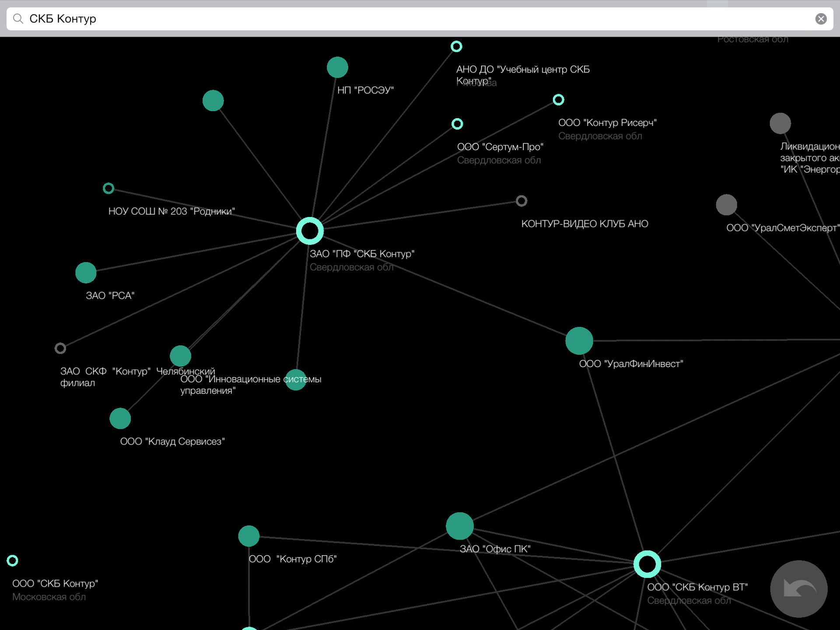Click the ООО "СКБ Контур ВТ" label
The width and height of the screenshot is (840, 630).
coord(698,588)
